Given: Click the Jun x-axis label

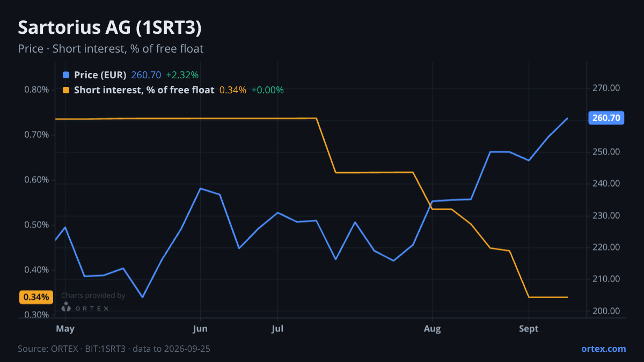Looking at the screenshot, I should (x=200, y=329).
